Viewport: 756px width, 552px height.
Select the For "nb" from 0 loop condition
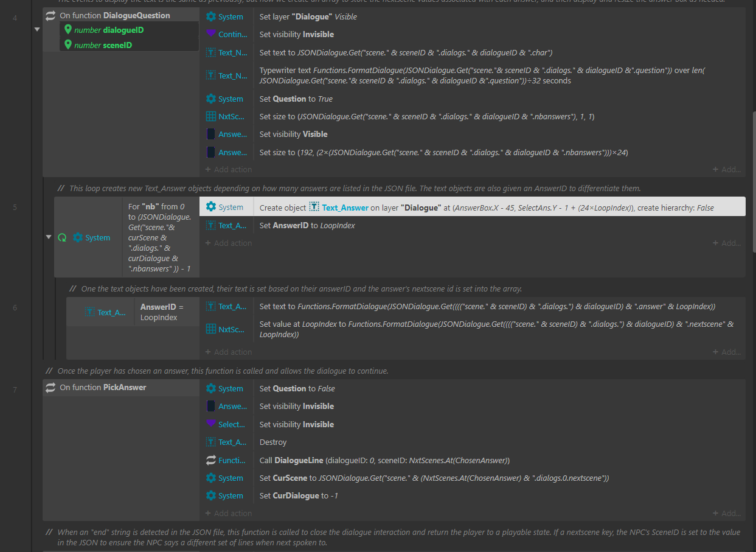[x=161, y=237]
